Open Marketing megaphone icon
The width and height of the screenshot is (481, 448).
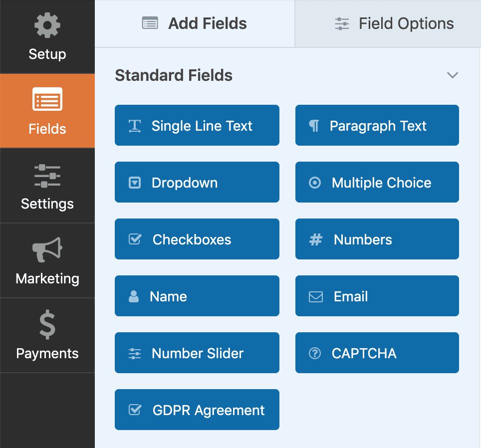click(47, 249)
